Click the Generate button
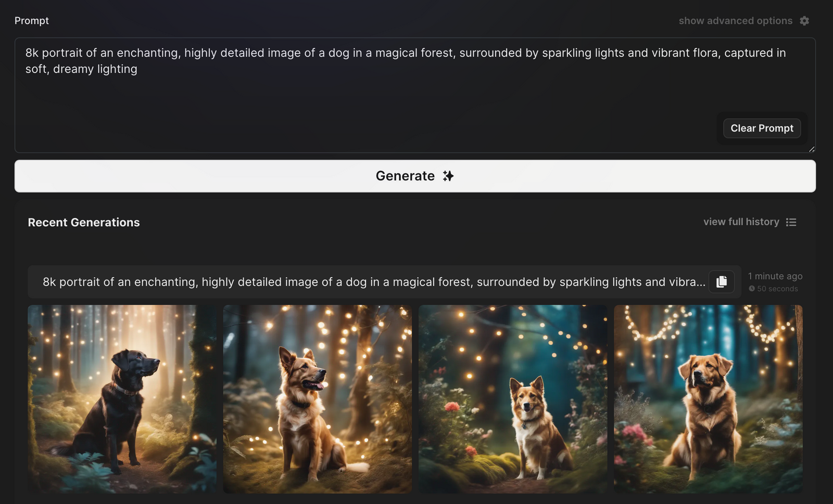833x504 pixels. [415, 176]
